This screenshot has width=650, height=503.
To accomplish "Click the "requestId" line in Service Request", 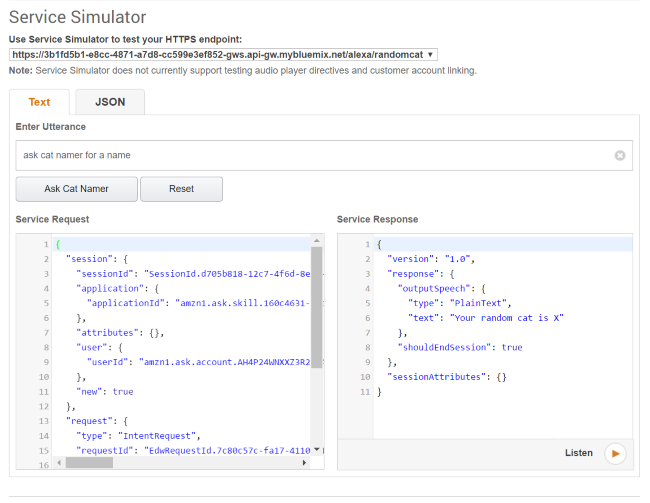I will point(193,451).
